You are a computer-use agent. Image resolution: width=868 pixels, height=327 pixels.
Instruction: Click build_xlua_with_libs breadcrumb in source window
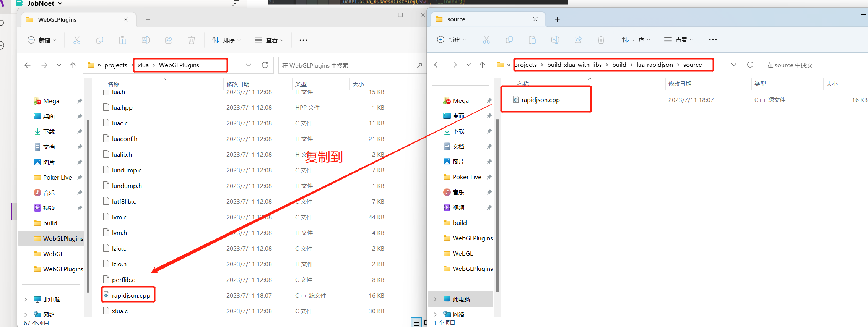[x=574, y=65]
